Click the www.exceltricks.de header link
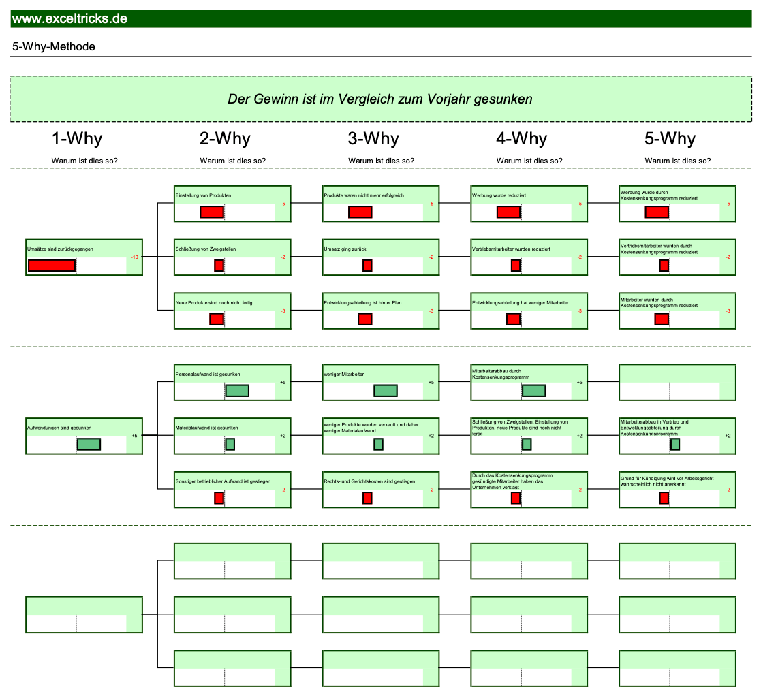 69,19
